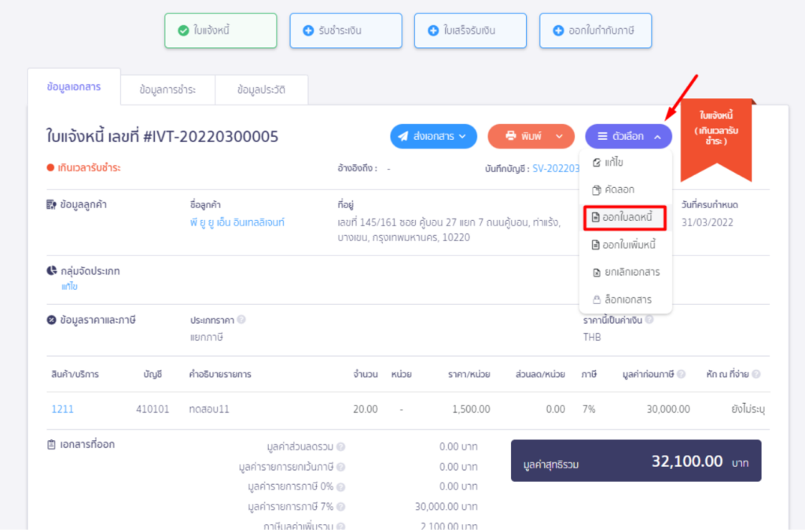This screenshot has width=805, height=532.
Task: Click the รับชำระเงิน step button
Action: click(346, 31)
